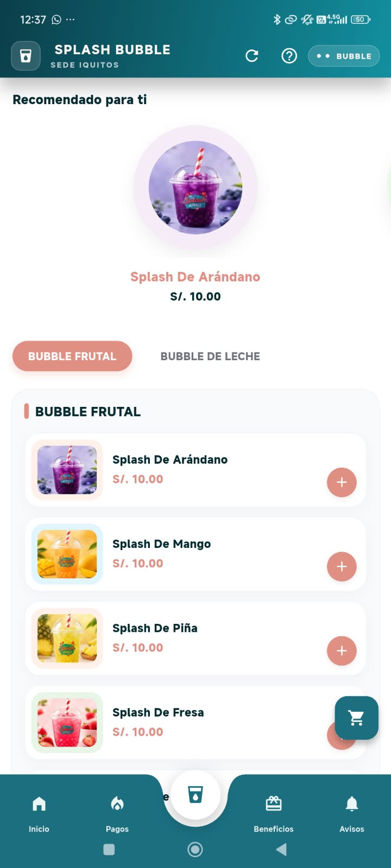Tap recommended Splash De Arándano circular image
391x868 pixels.
pos(195,188)
